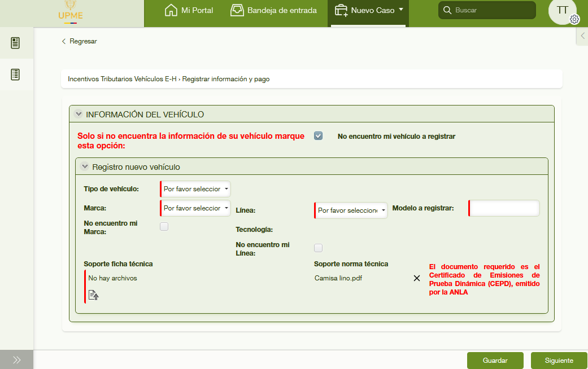Check the No encuentro mi Marca box
The height and width of the screenshot is (369, 588).
[164, 227]
